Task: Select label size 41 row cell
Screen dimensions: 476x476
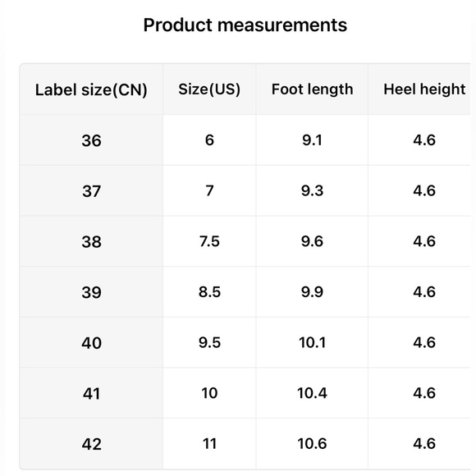Action: point(91,393)
